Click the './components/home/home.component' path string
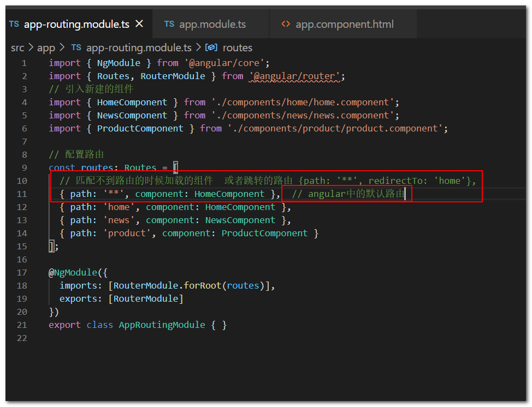532x407 pixels. point(303,103)
